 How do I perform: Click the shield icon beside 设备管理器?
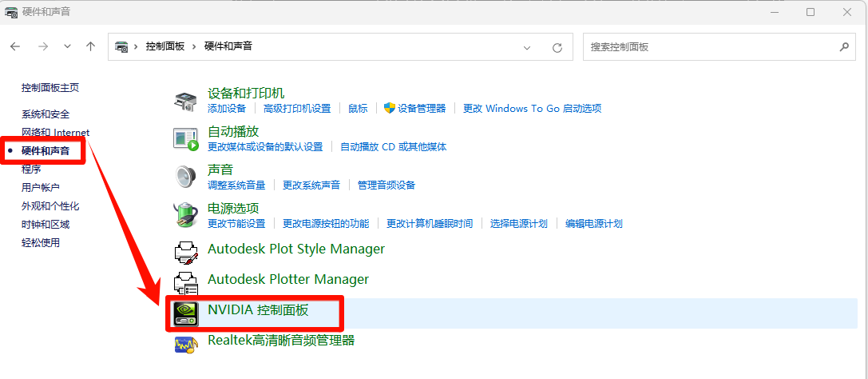389,108
